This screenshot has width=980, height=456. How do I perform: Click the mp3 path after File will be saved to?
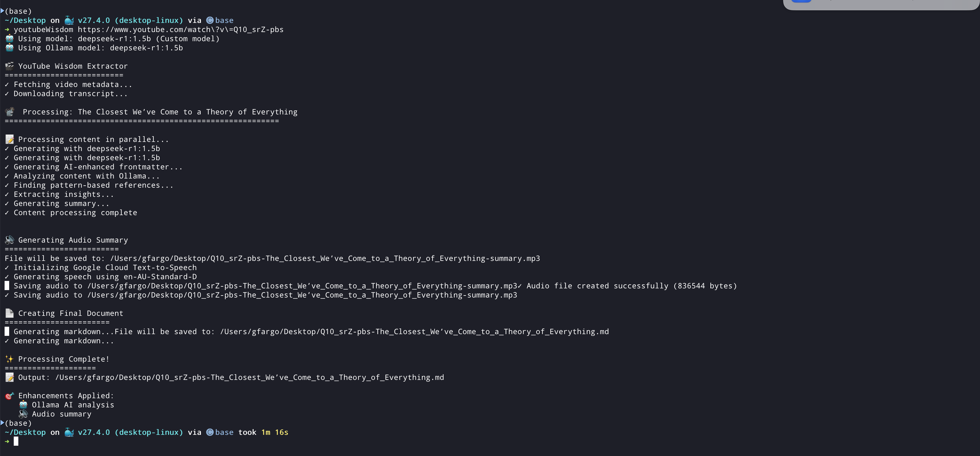pyautogui.click(x=325, y=258)
